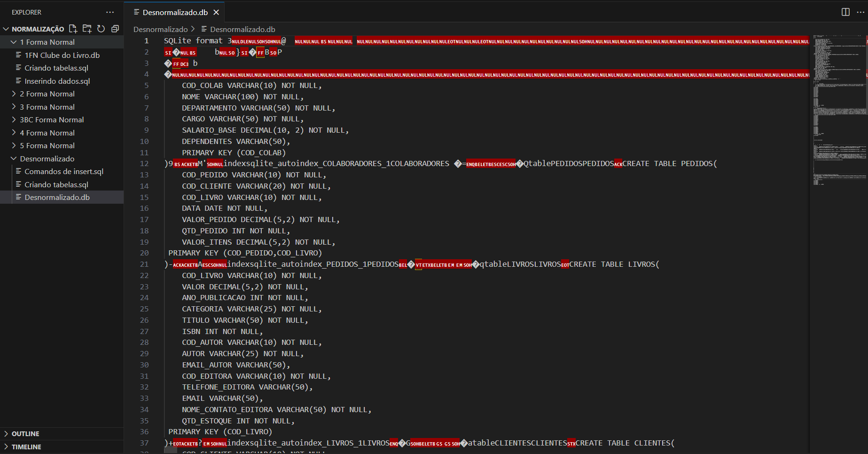Click 'CREATE TABLE CLIENTES(' text
The width and height of the screenshot is (868, 454).
625,443
